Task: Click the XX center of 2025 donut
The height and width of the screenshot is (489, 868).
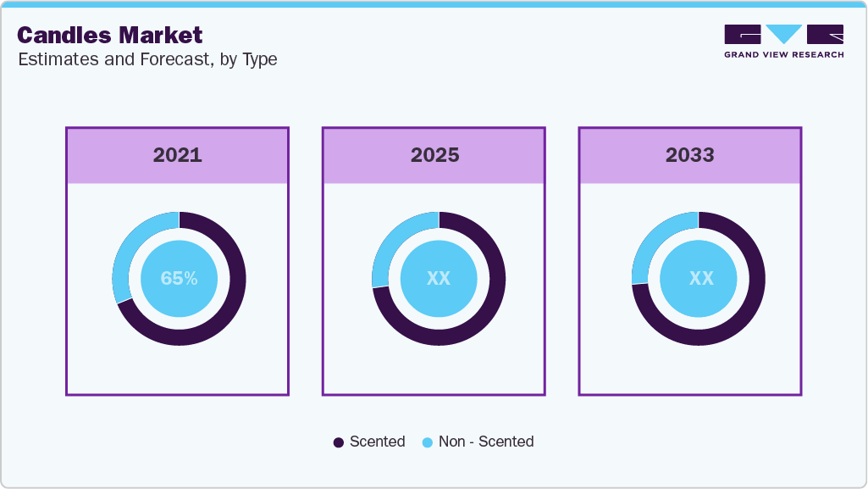Action: [x=439, y=278]
